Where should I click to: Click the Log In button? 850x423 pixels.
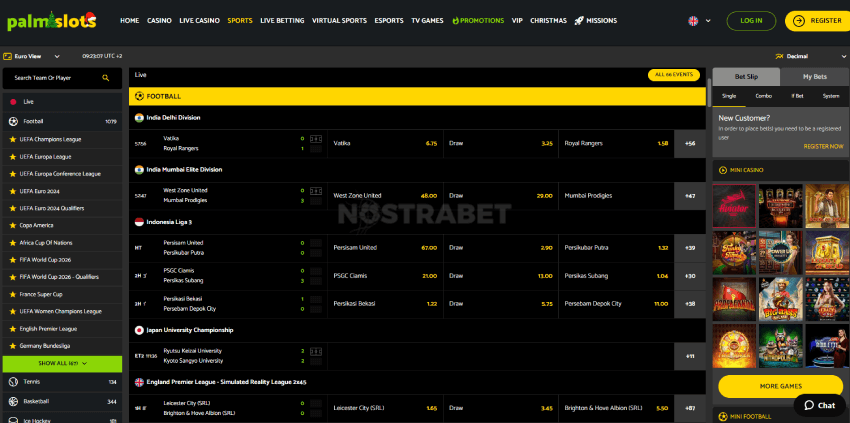point(751,21)
